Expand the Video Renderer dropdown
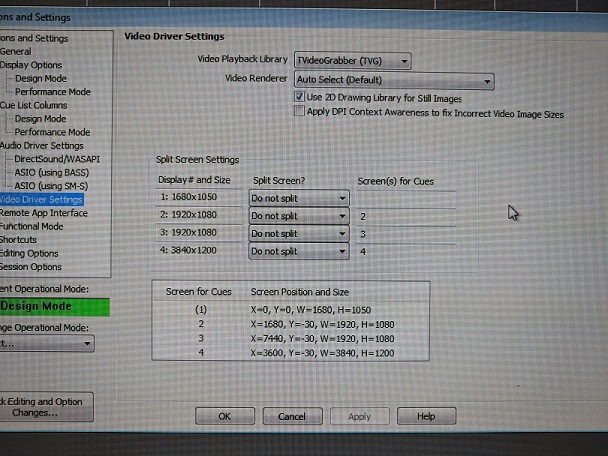The image size is (608, 456). [394, 80]
